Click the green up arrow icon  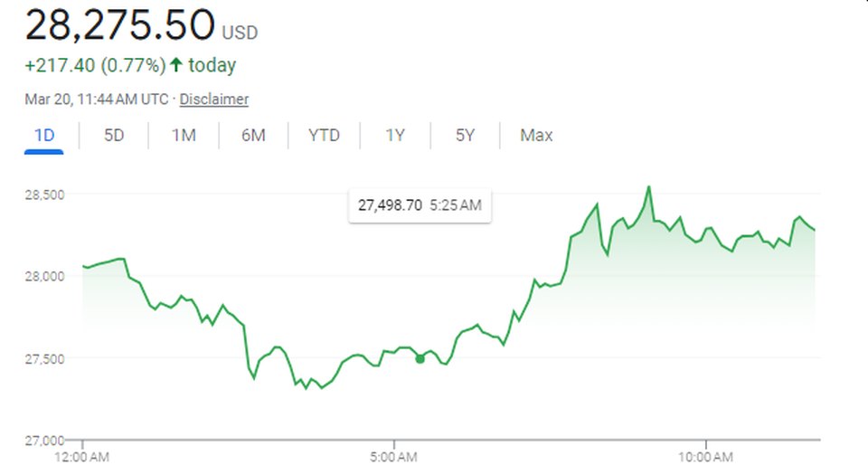pyautogui.click(x=175, y=65)
